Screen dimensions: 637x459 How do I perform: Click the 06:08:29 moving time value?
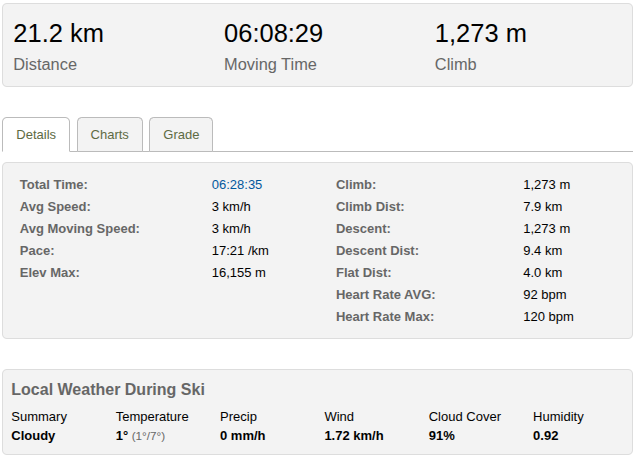point(273,34)
